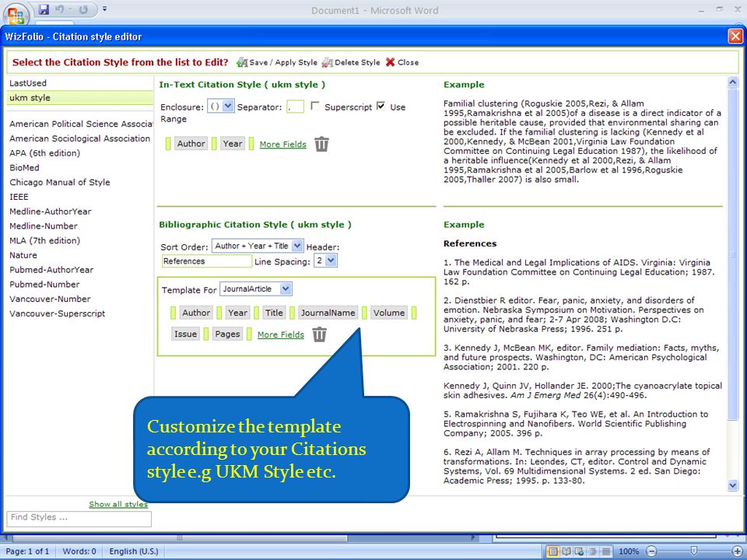
Task: Click English (U.S.) language in the status bar
Action: click(x=134, y=551)
